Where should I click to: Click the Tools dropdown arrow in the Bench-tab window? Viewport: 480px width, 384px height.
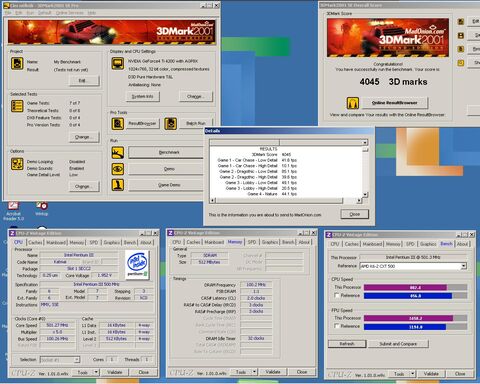(413, 374)
